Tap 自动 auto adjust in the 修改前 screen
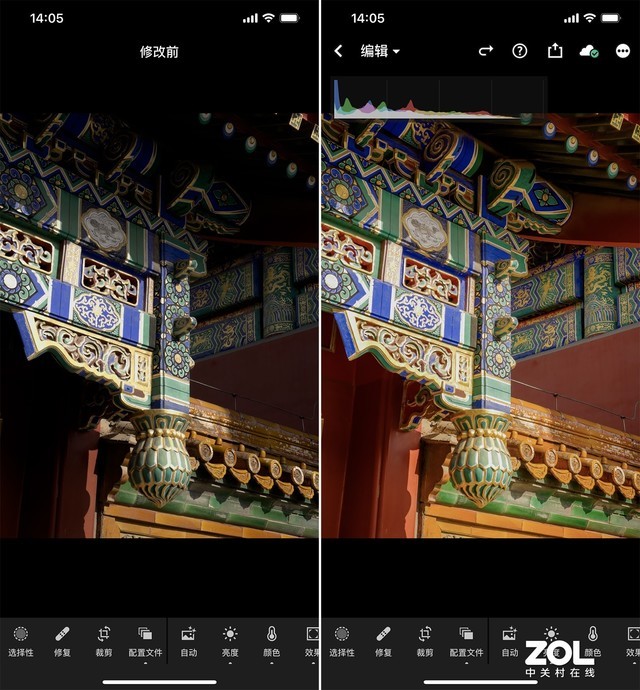Image resolution: width=640 pixels, height=690 pixels. 189,640
